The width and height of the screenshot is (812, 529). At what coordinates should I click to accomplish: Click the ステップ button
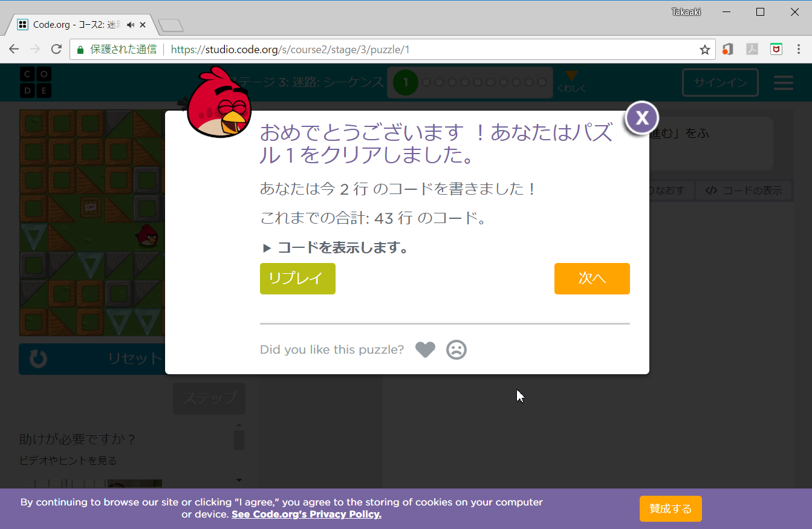[x=209, y=398]
